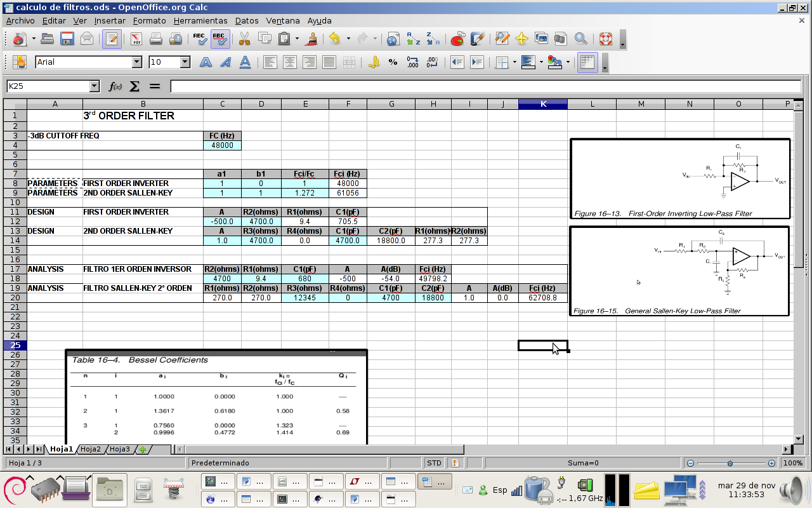Expand the font size dropdown
The height and width of the screenshot is (508, 812).
[x=185, y=62]
